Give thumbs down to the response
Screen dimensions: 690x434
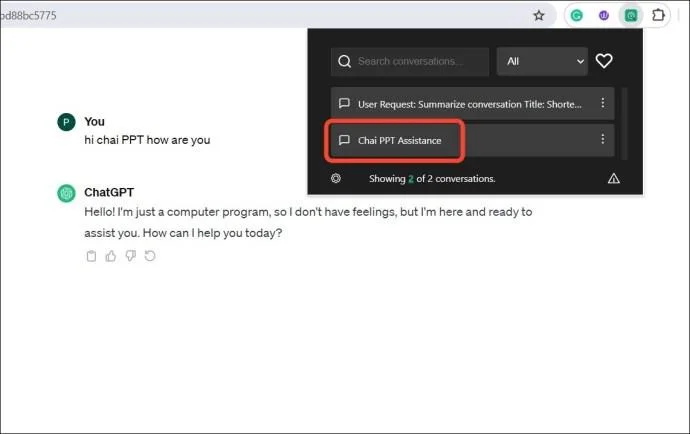[131, 256]
